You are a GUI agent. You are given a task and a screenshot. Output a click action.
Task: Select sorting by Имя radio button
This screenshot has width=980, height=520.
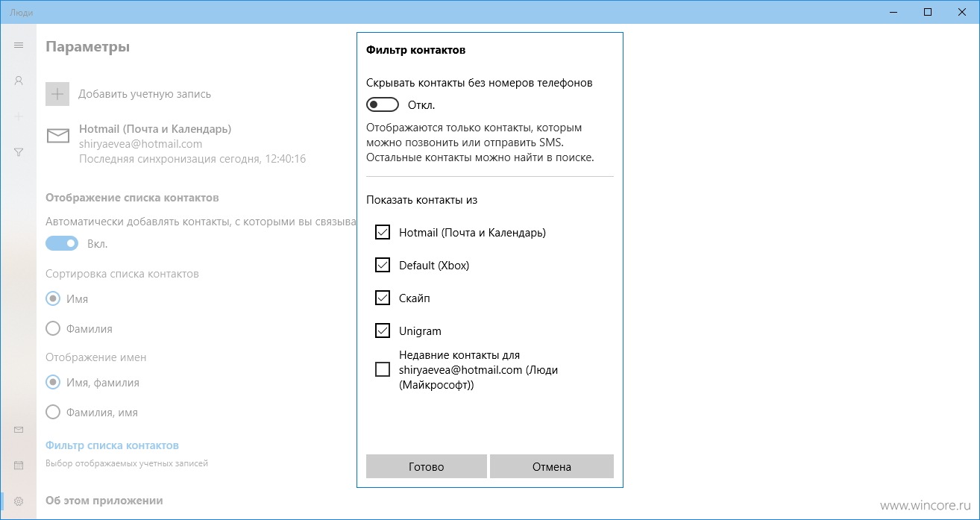[x=53, y=298]
